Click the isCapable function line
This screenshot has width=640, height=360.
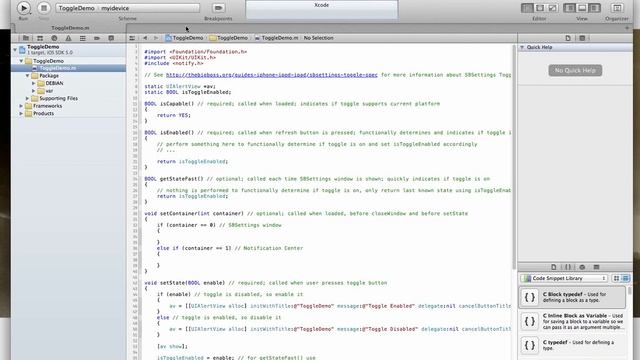[292, 104]
